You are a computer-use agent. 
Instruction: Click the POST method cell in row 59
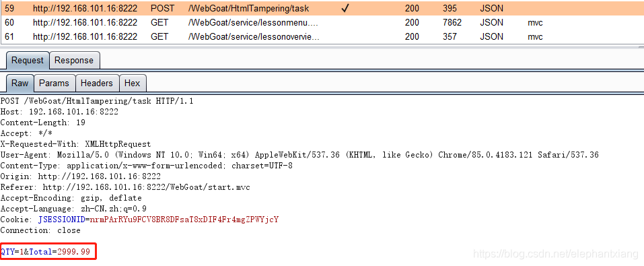[x=162, y=8]
